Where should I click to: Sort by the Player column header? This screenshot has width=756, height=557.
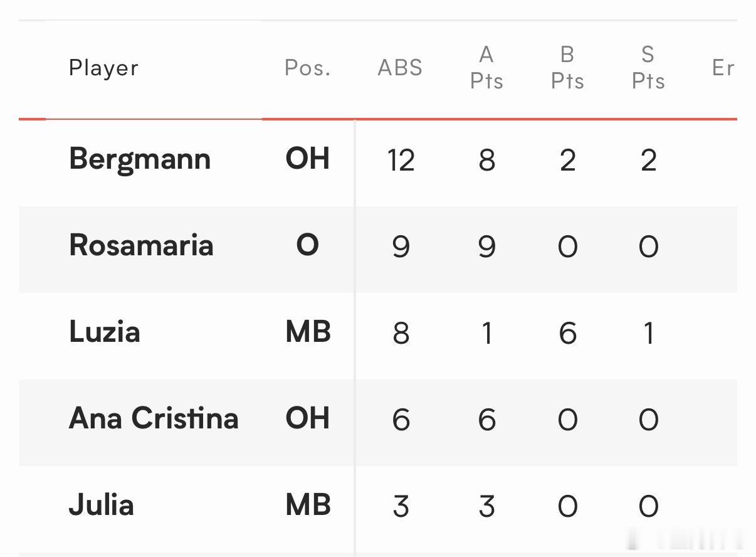pos(103,68)
